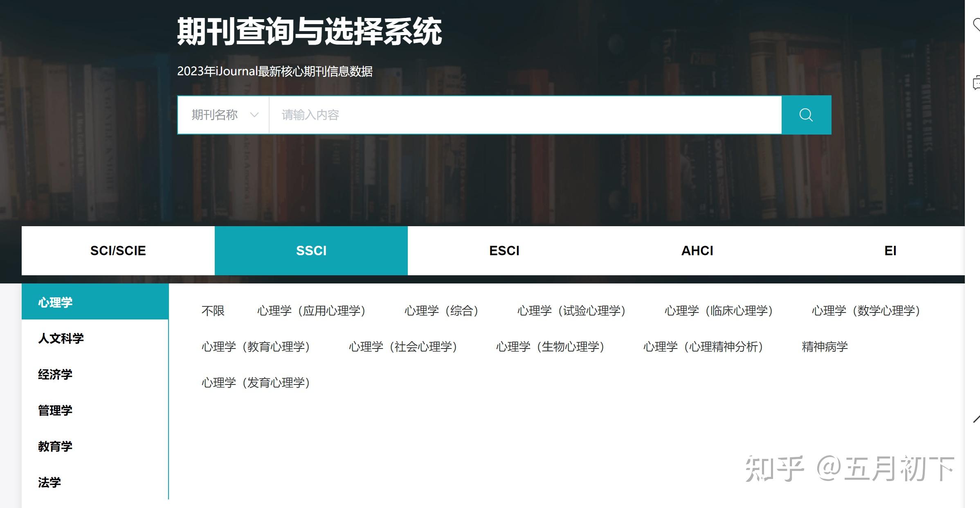Select the 不限 filter option
Viewport: 980px width, 508px height.
click(213, 311)
